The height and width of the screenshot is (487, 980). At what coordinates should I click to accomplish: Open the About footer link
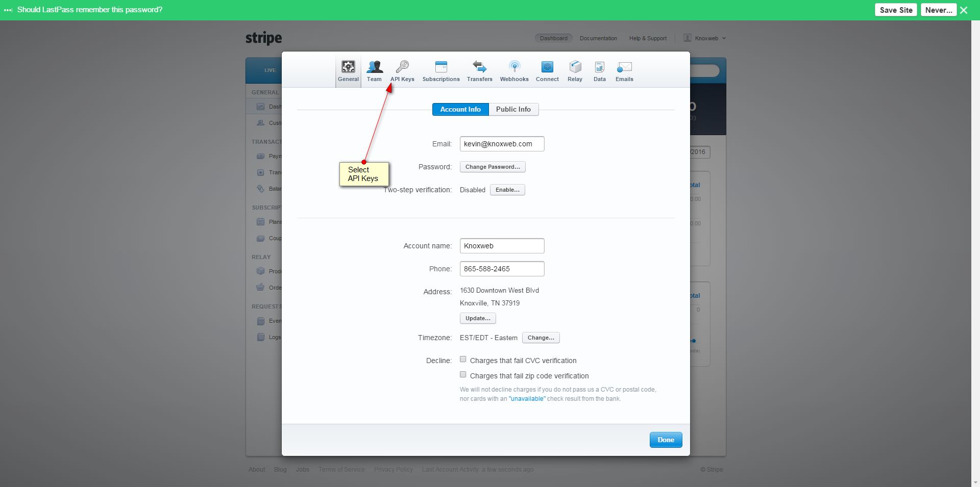click(x=257, y=470)
